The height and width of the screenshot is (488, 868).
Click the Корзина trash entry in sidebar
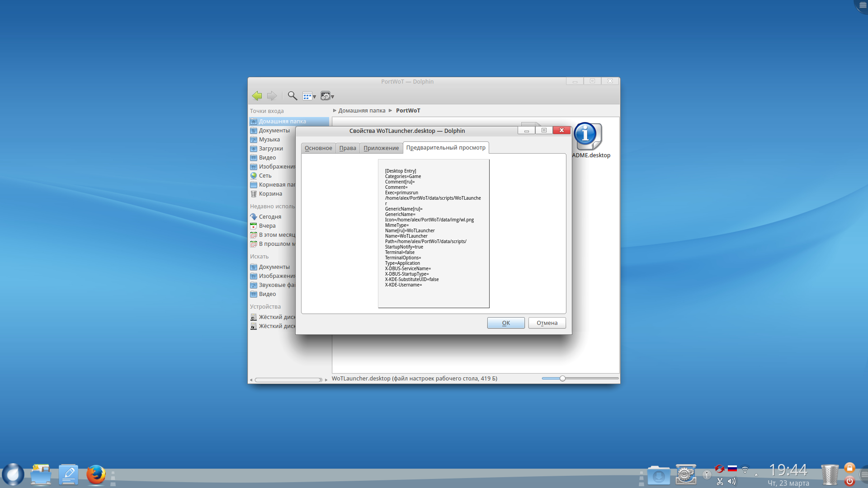click(x=270, y=194)
